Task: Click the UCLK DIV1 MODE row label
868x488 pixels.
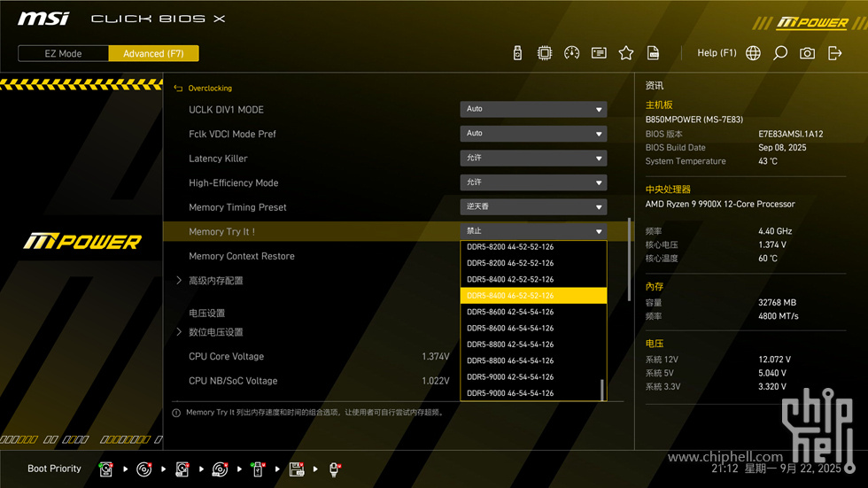Action: pos(226,110)
